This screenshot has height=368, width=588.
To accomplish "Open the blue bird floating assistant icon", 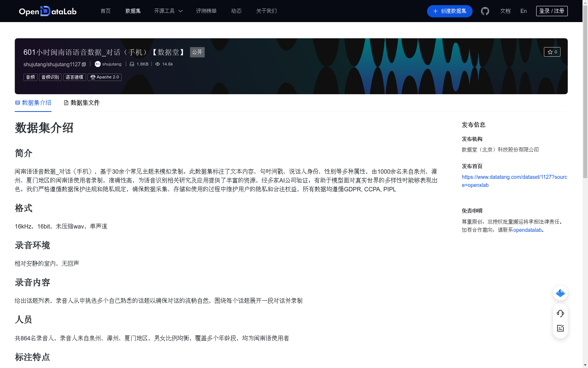I will tap(560, 293).
